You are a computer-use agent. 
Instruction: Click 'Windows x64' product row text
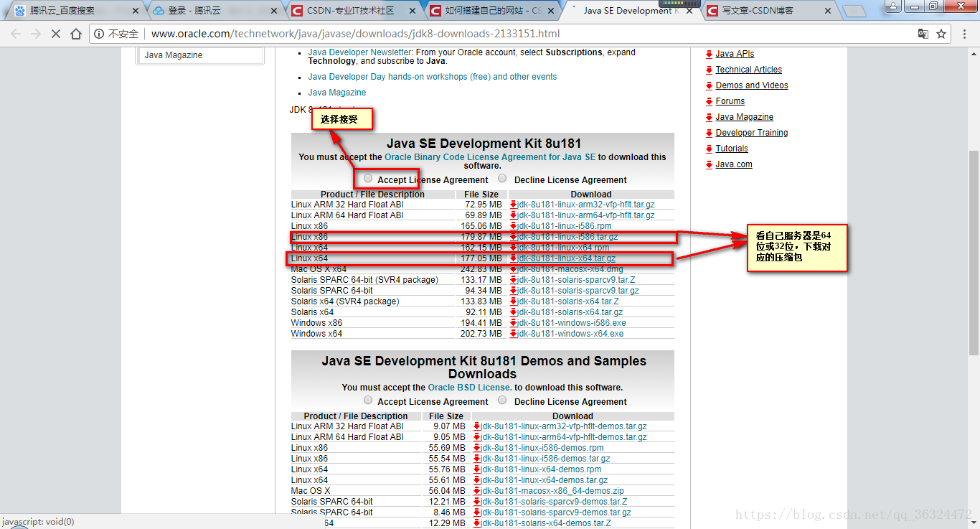tap(317, 334)
